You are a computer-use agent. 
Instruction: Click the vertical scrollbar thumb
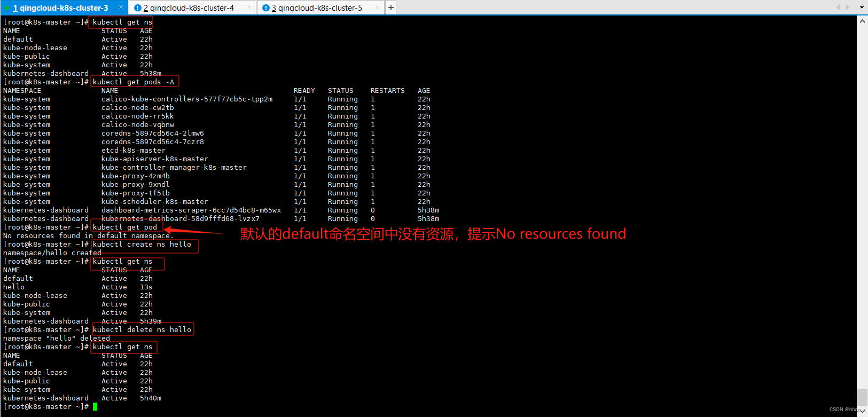click(862, 398)
